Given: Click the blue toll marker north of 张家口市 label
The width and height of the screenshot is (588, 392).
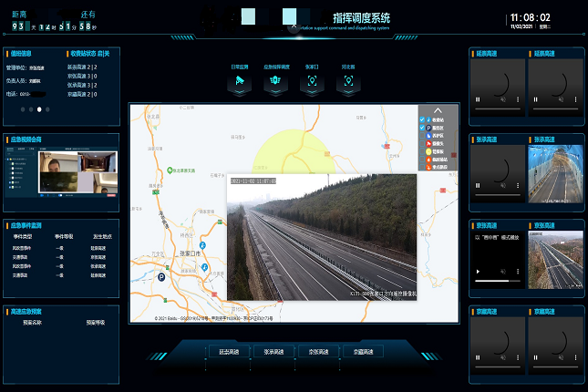Looking at the screenshot, I should pos(202,245).
